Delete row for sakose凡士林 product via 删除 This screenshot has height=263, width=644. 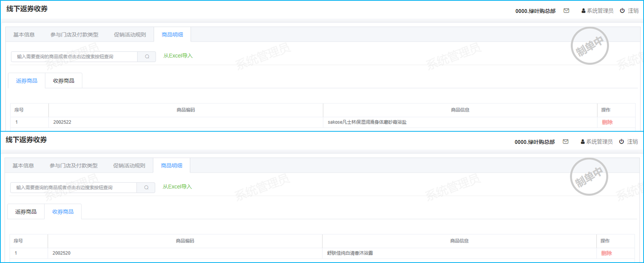pyautogui.click(x=607, y=122)
